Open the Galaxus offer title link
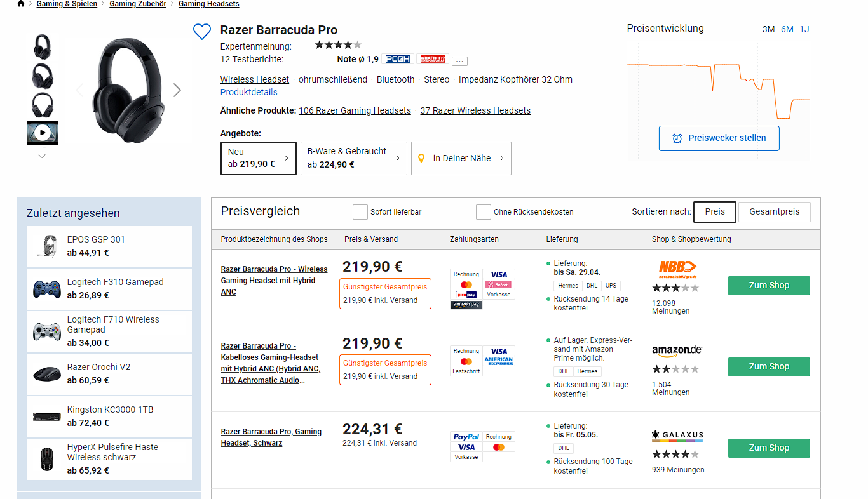The image size is (868, 499). (271, 437)
